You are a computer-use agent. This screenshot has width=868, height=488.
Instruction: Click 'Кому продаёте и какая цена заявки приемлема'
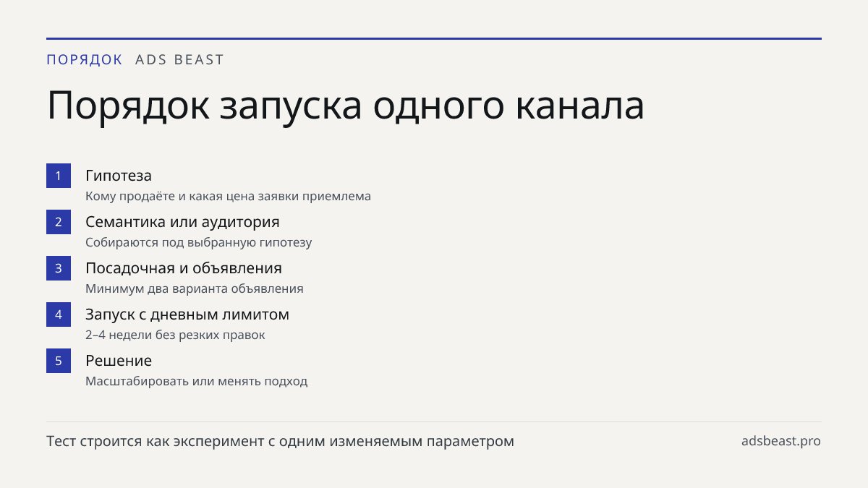[x=228, y=197]
